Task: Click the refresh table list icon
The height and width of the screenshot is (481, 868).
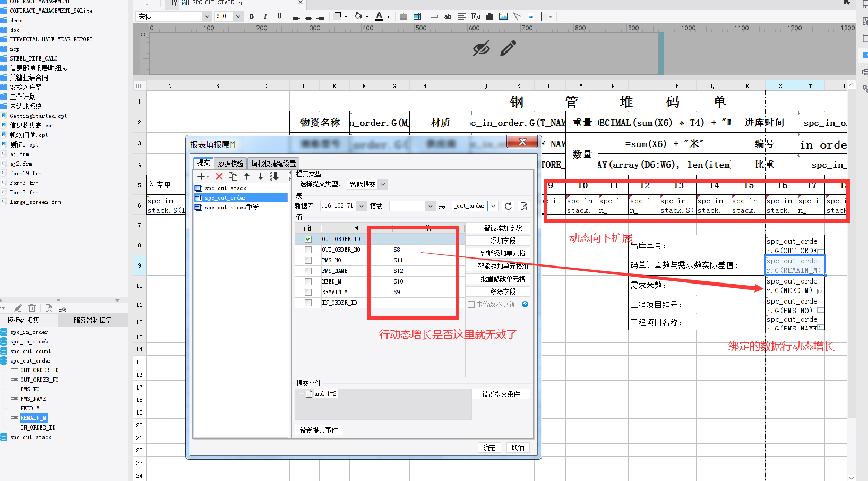Action: point(508,206)
